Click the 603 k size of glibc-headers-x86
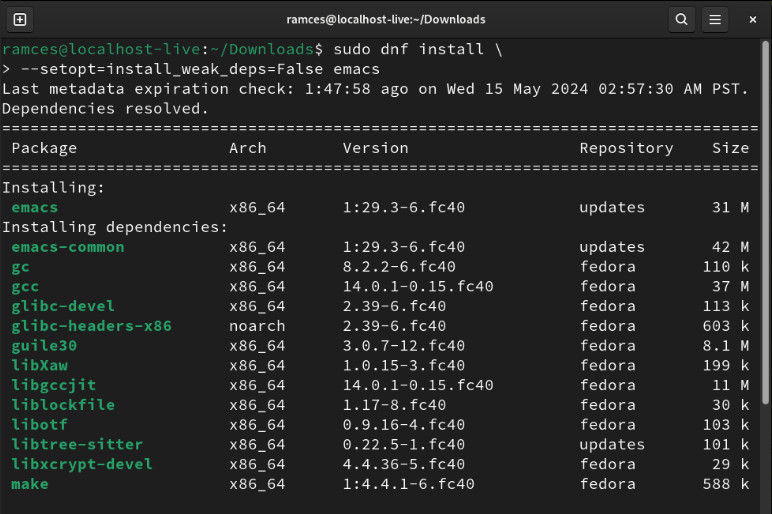772x514 pixels. tap(726, 326)
